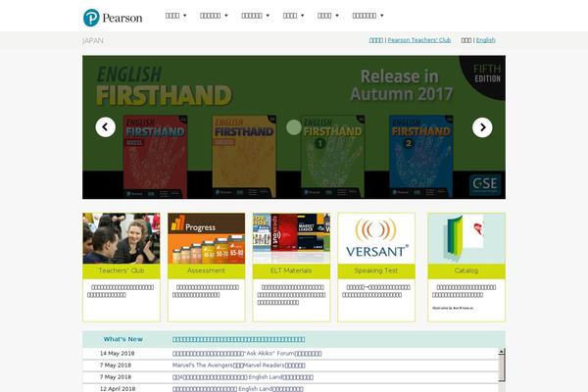
Task: Select the orange English Firsthand Success cover
Action: click(244, 157)
